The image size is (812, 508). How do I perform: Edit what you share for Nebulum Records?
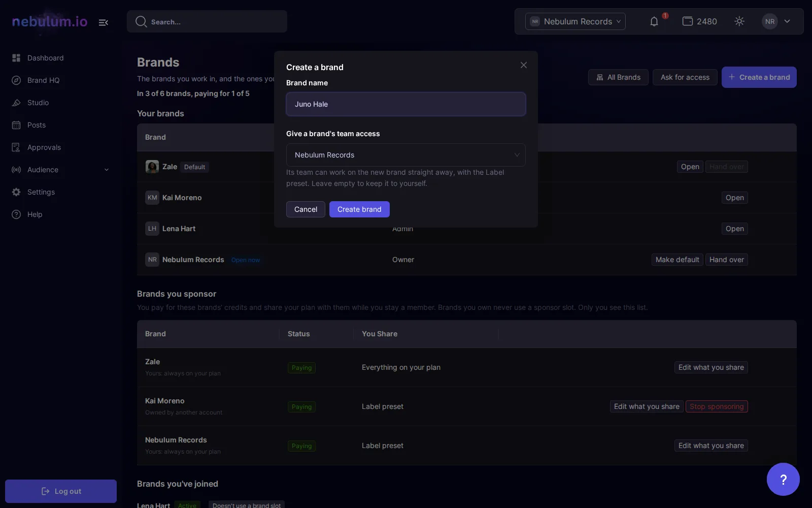point(711,446)
